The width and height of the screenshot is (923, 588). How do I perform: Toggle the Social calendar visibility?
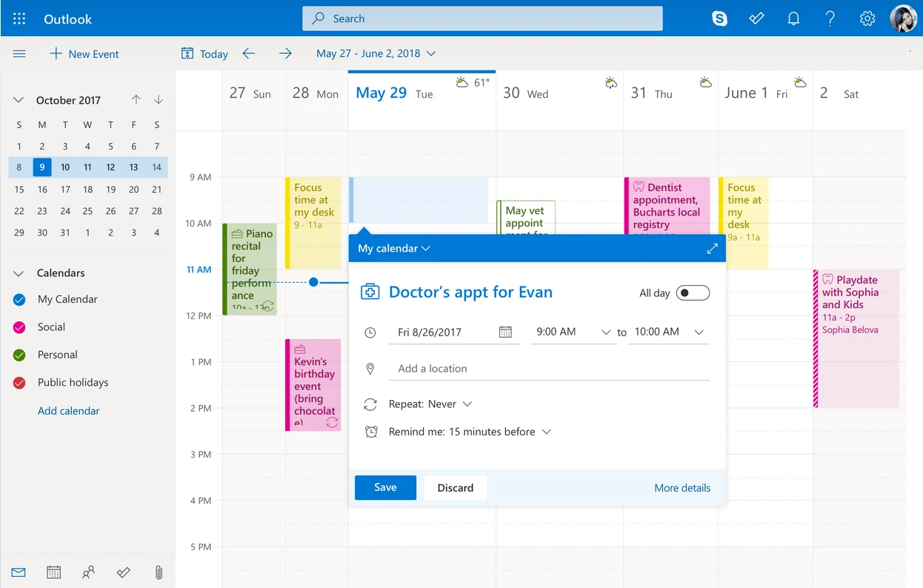click(19, 327)
